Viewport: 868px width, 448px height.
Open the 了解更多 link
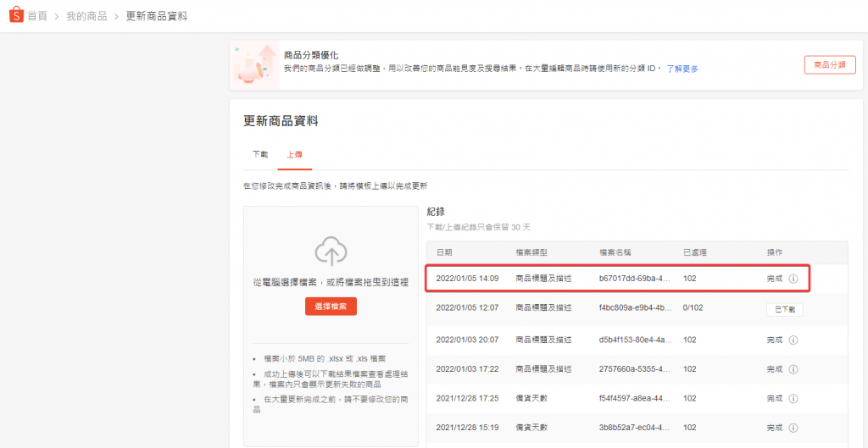click(682, 69)
